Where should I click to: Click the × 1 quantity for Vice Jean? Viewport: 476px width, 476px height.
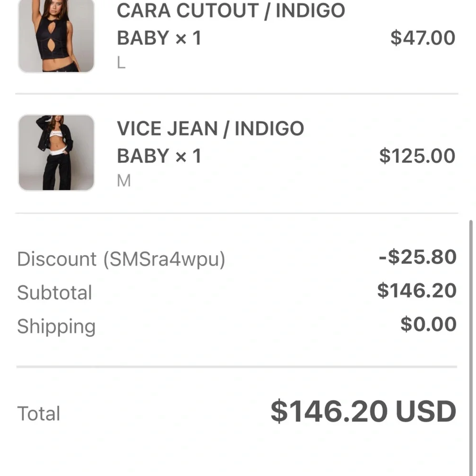188,156
